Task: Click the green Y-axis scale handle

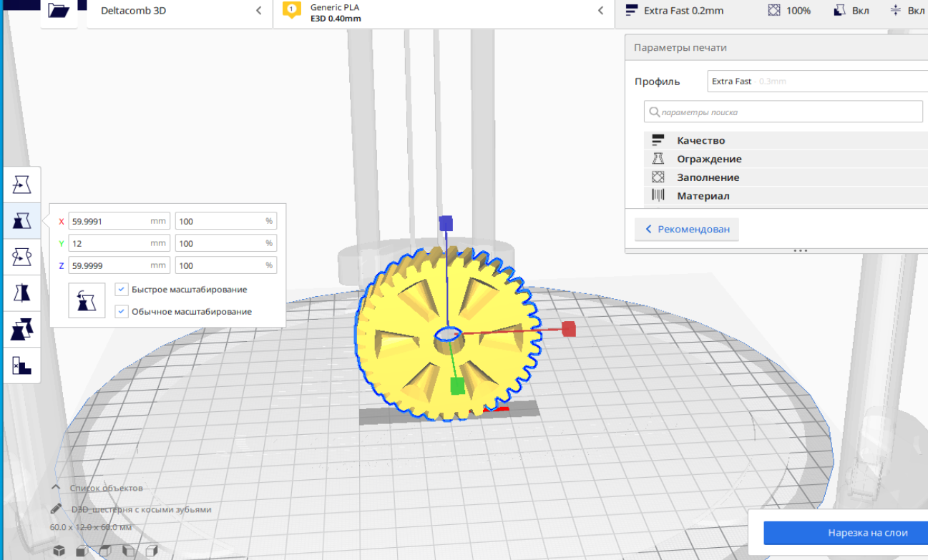Action: pyautogui.click(x=458, y=387)
